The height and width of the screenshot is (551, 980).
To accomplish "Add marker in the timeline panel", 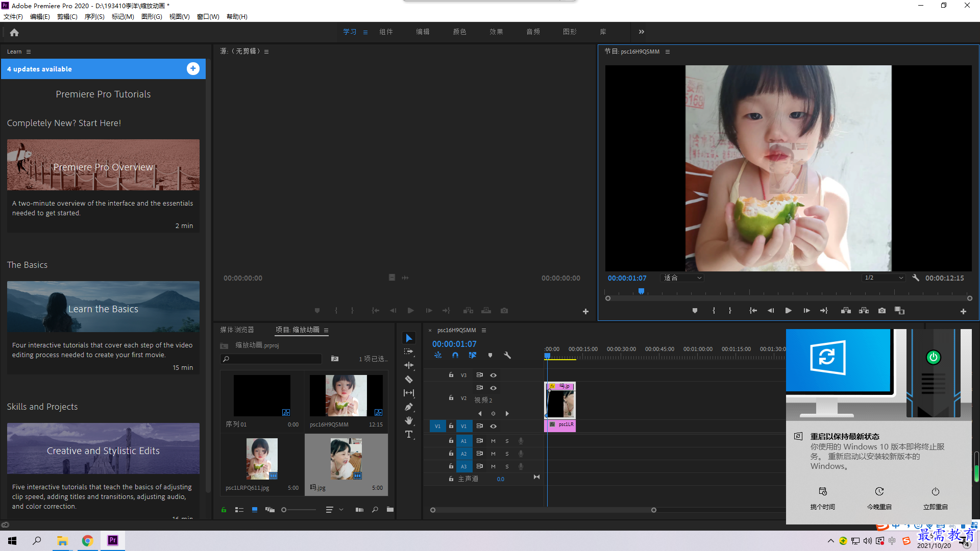I will [x=490, y=355].
